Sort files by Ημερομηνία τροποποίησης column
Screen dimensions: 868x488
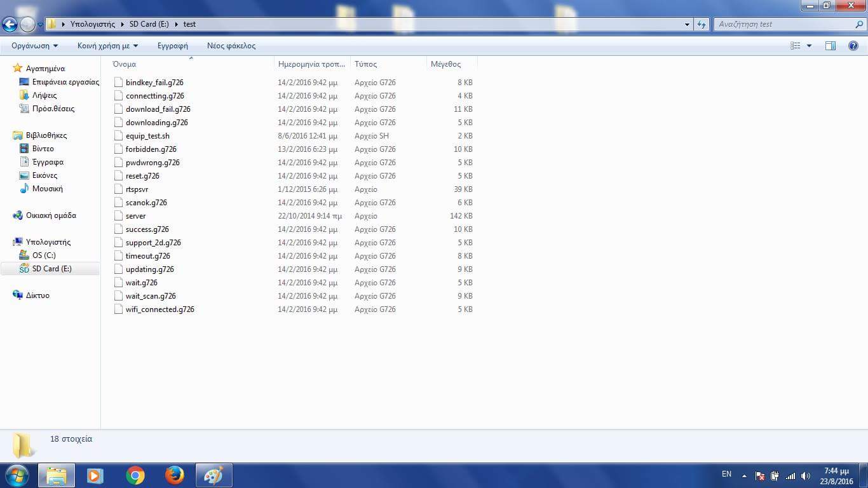pyautogui.click(x=312, y=64)
